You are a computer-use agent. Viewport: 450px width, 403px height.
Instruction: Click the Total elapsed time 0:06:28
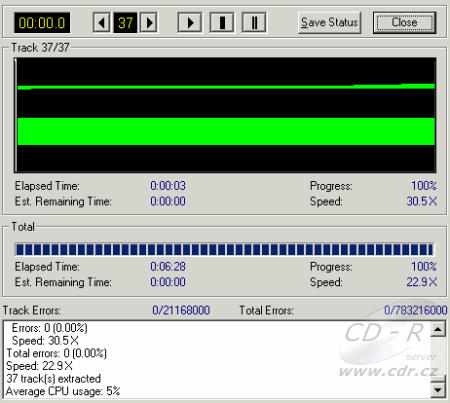pyautogui.click(x=168, y=267)
